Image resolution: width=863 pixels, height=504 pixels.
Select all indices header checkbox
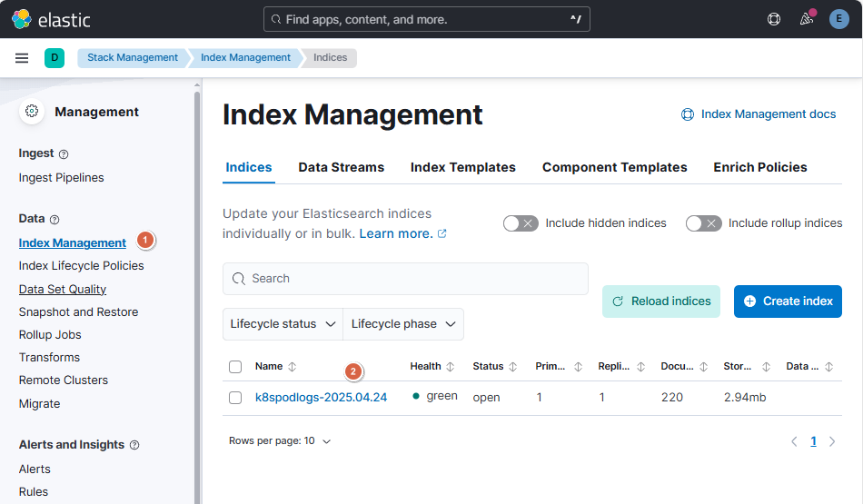[235, 367]
